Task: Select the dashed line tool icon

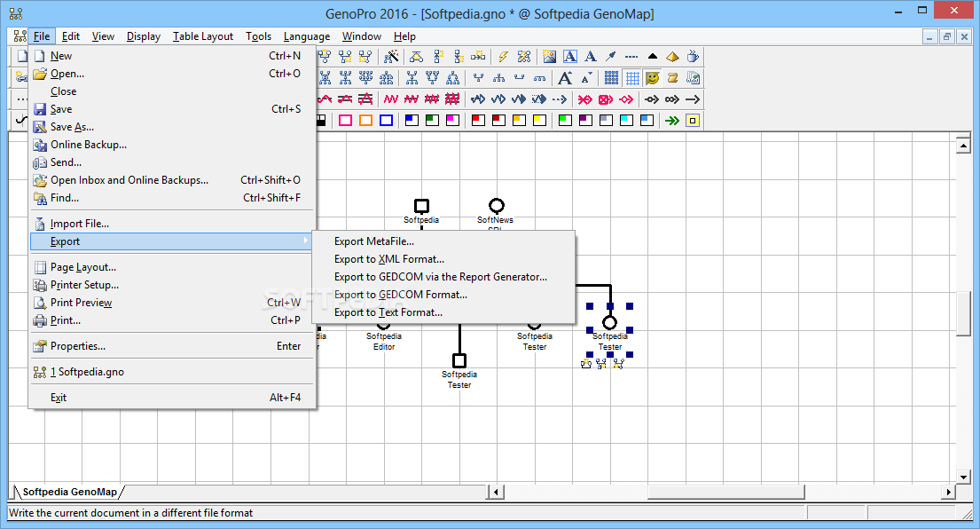Action: pyautogui.click(x=631, y=57)
